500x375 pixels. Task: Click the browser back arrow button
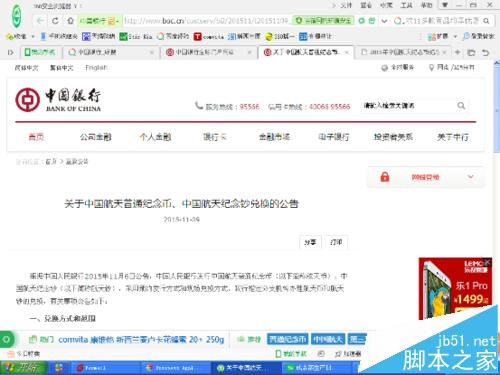tap(40, 21)
